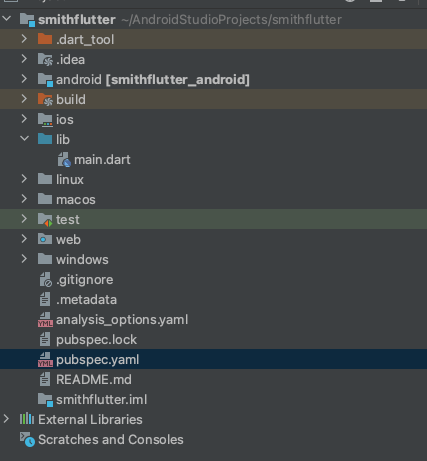
Task: Select the build folder name
Action: [71, 99]
